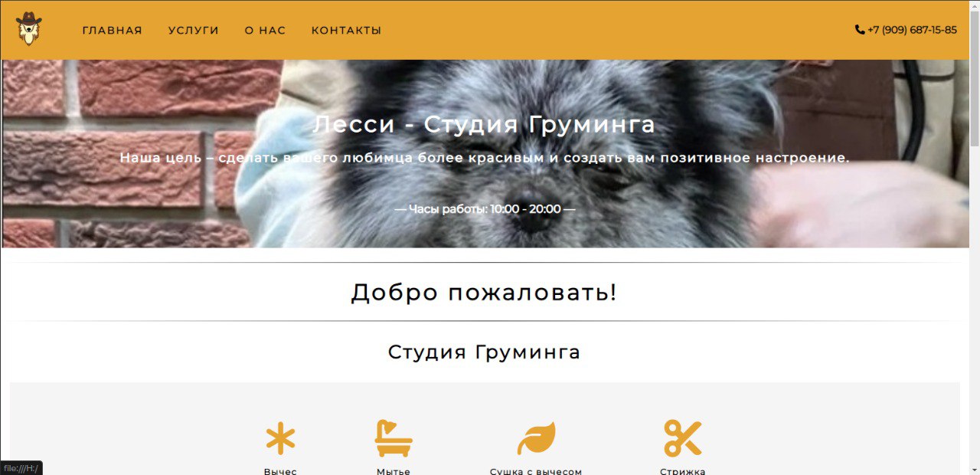Choose the bathtub Мытье icon
The image size is (980, 475).
point(394,438)
